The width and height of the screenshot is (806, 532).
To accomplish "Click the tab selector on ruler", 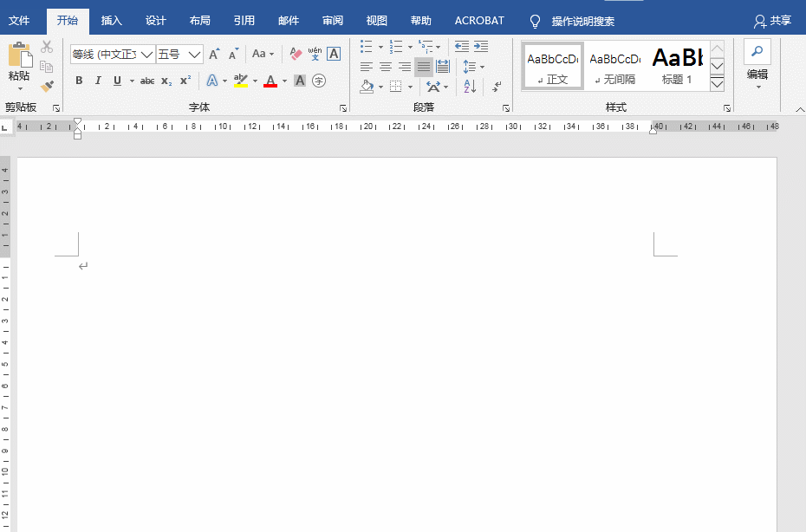I will pos(5,127).
